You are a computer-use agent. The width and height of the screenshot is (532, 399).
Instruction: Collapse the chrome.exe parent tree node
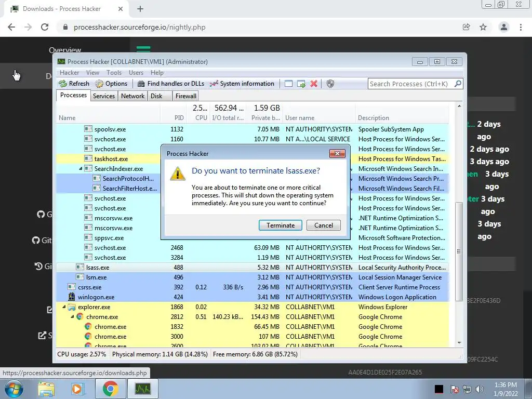click(x=72, y=316)
